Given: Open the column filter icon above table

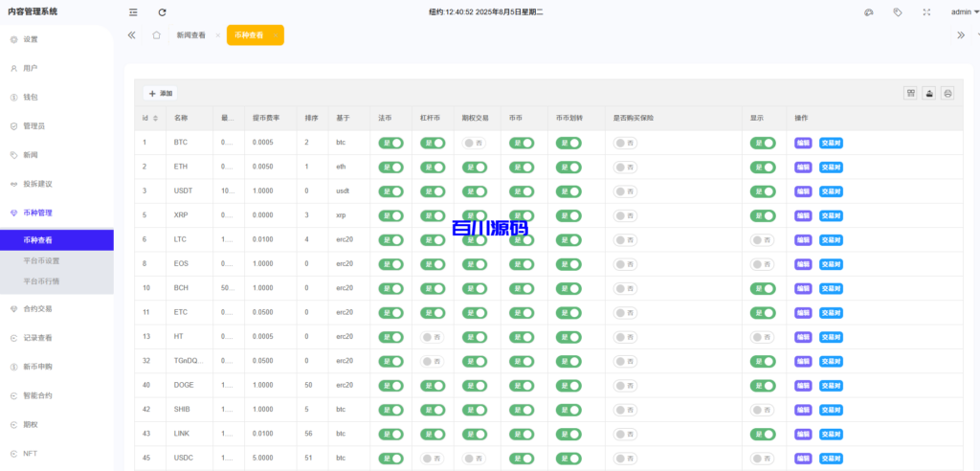Looking at the screenshot, I should 911,93.
